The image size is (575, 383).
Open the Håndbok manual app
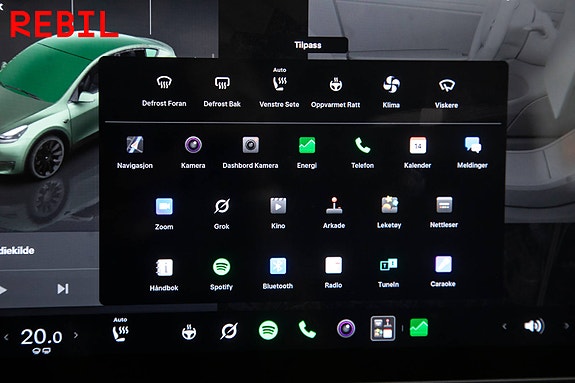pyautogui.click(x=164, y=275)
